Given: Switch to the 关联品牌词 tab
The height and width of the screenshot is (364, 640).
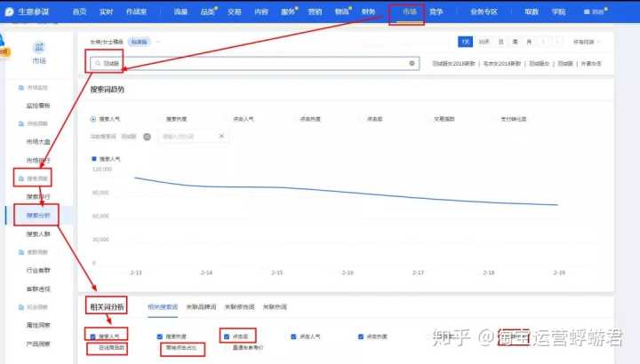Looking at the screenshot, I should (199, 306).
